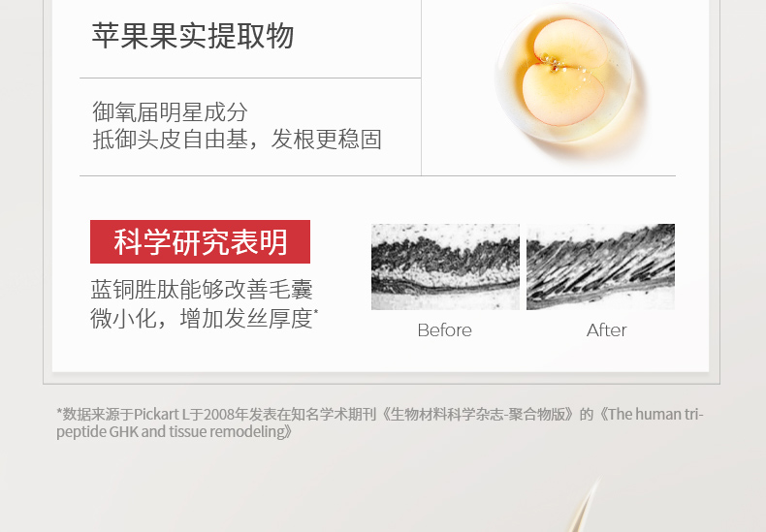
Task: Click the After caption label
Action: tap(606, 330)
